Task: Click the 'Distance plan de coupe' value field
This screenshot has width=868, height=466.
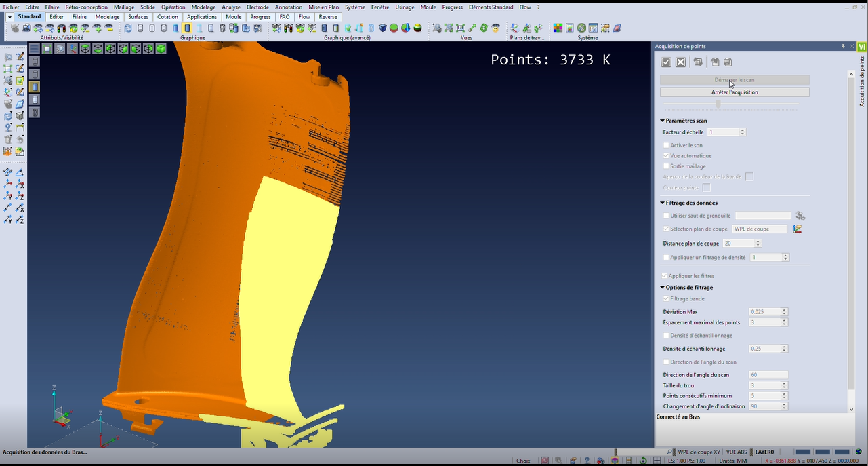Action: click(738, 244)
